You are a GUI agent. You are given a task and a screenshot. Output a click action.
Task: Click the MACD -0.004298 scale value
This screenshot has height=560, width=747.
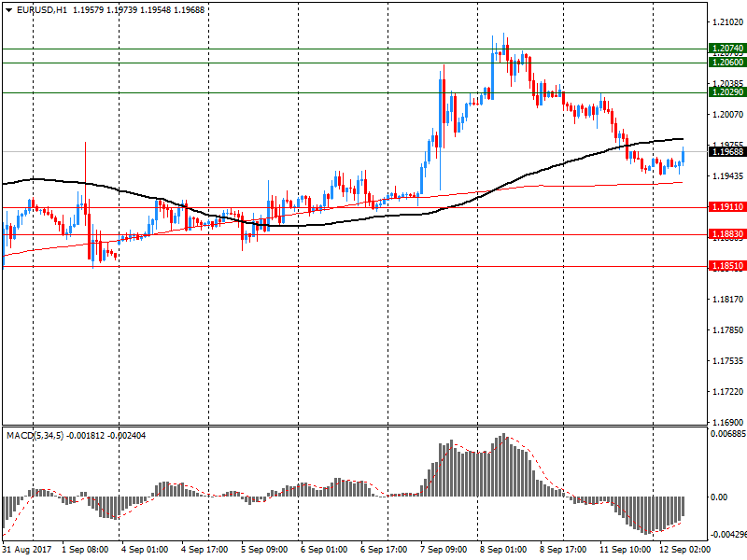728,535
